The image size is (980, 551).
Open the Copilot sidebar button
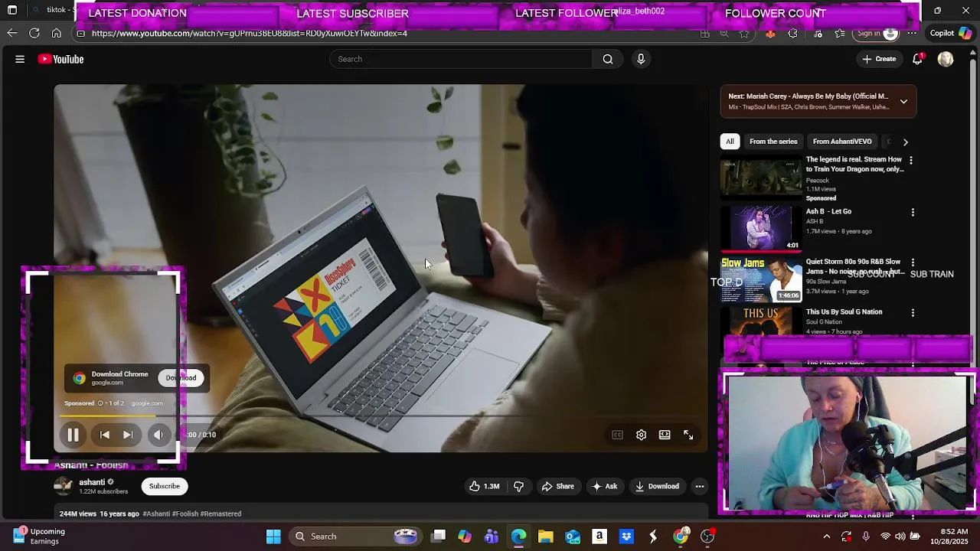(x=950, y=33)
